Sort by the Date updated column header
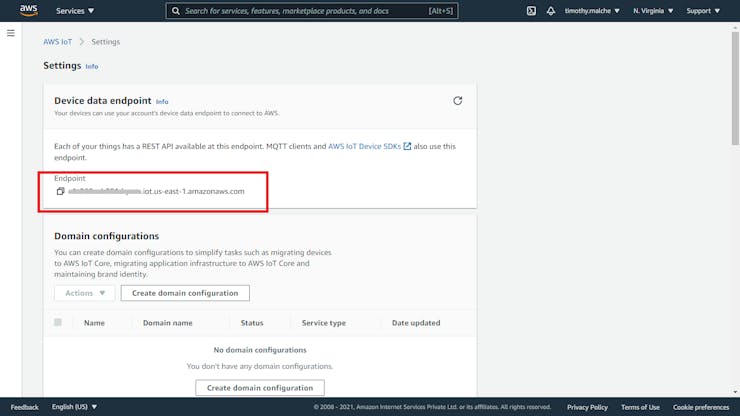The image size is (740, 416). point(416,323)
